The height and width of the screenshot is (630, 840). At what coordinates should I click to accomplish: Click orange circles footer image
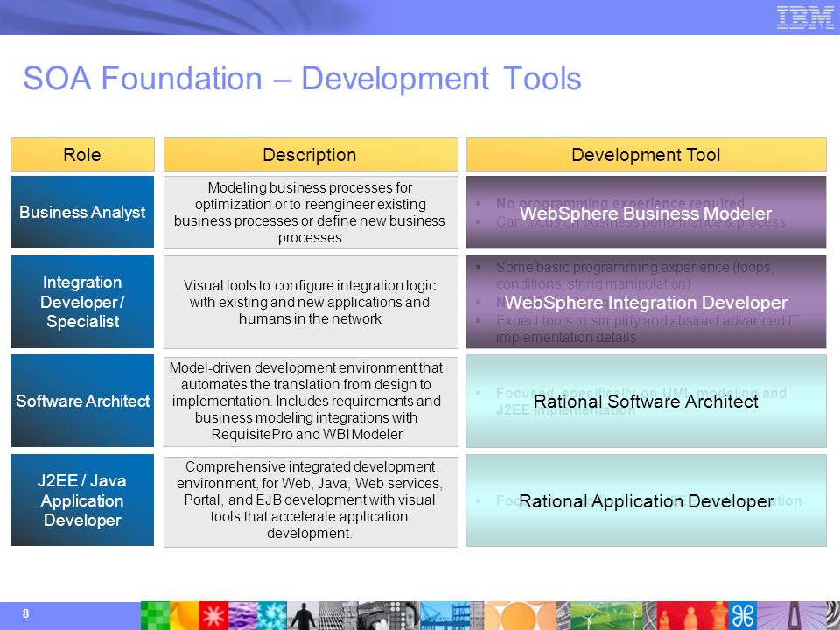click(x=520, y=615)
